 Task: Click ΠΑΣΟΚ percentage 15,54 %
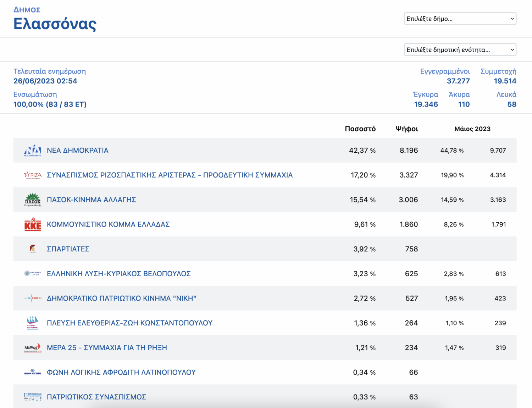pos(363,200)
